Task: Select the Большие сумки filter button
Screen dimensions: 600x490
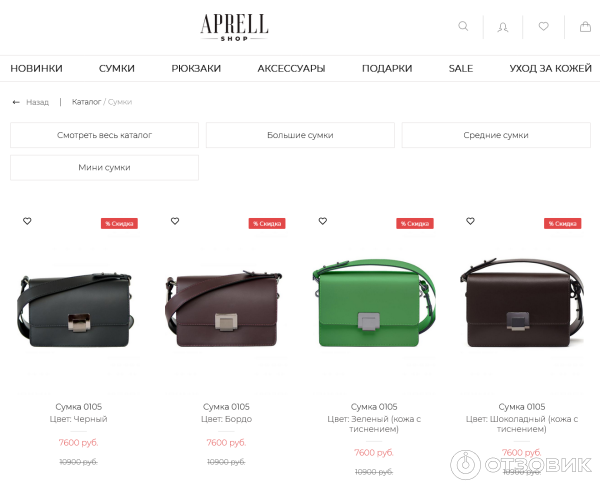Action: pos(300,135)
